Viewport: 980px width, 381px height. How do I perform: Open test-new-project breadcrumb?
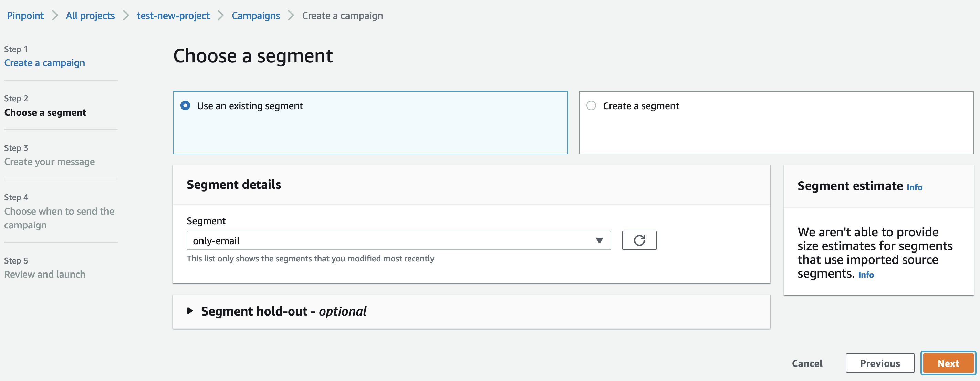point(173,16)
